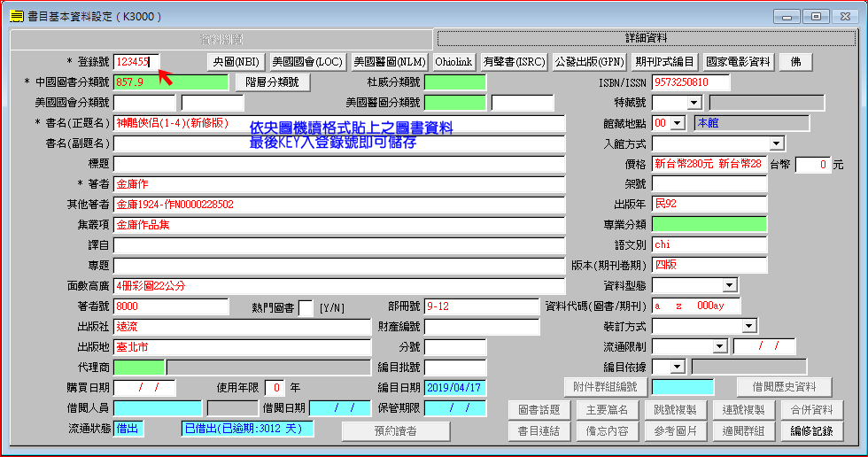Click the 央圖(NBI) button

(236, 62)
